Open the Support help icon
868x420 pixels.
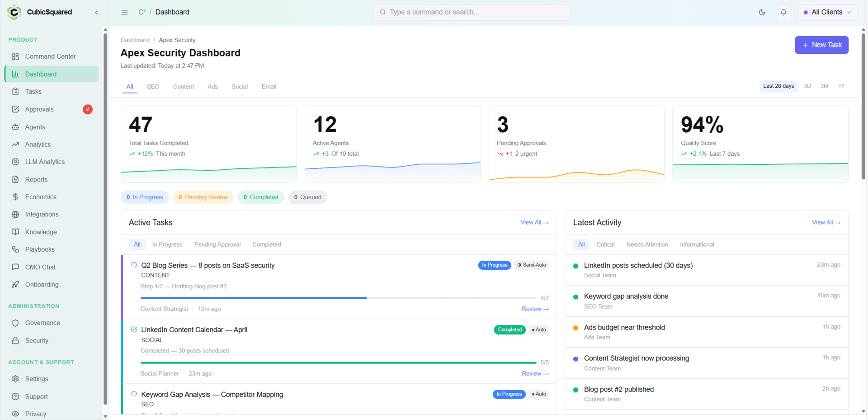(x=15, y=396)
